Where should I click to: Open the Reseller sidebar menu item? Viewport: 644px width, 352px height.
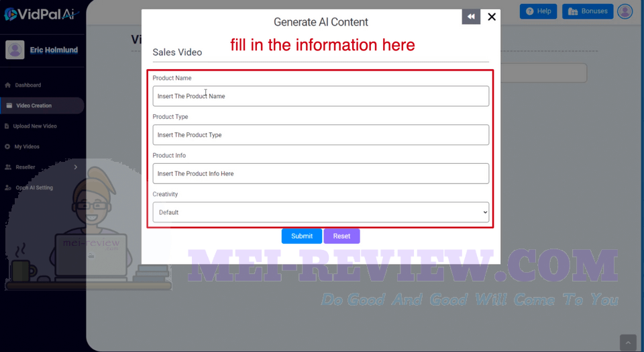tap(25, 167)
